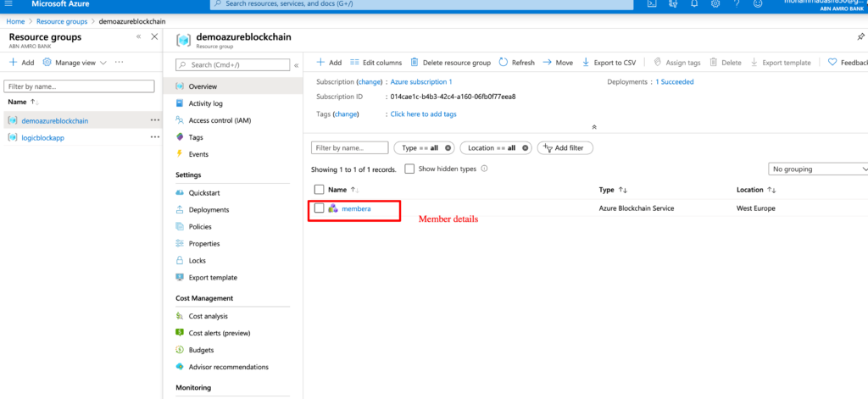Open Cloud Shell from the top bar

point(653,3)
